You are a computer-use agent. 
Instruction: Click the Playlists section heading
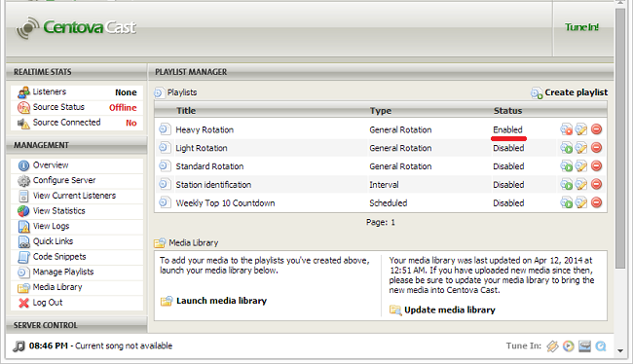182,92
